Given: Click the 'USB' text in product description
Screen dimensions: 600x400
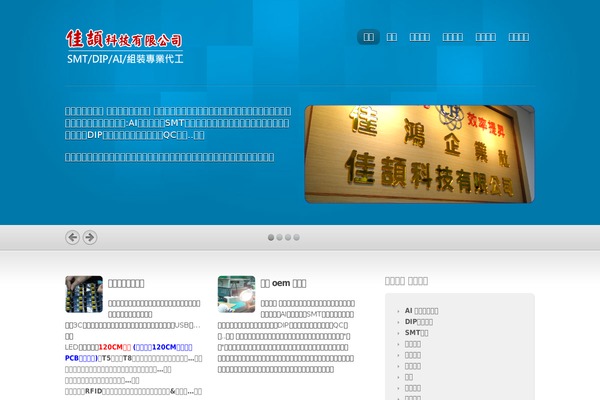Looking at the screenshot, I should tap(182, 325).
